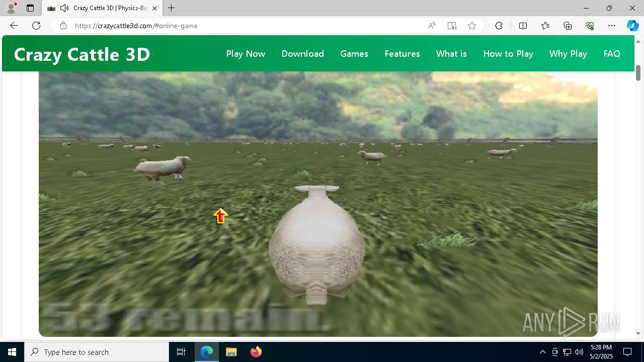Open the Favorites list icon
The image size is (644, 362).
pyautogui.click(x=545, y=26)
